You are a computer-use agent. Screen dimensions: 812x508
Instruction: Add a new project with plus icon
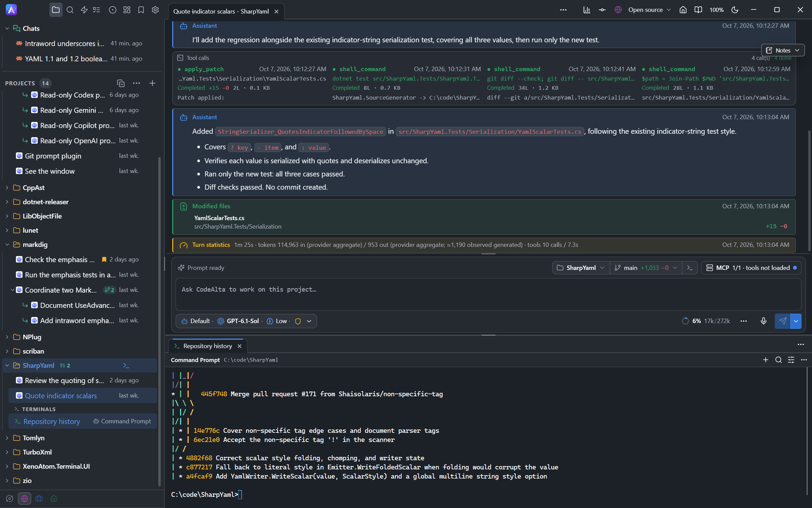pos(152,83)
